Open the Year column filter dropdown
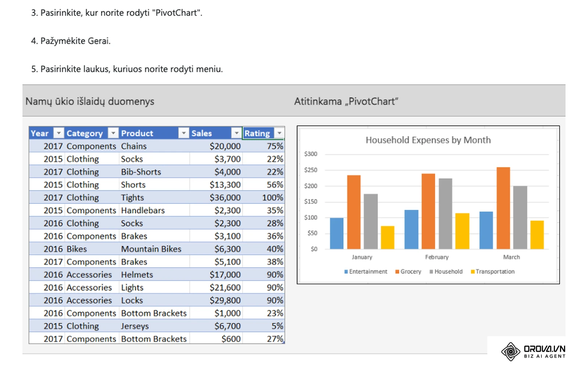The image size is (588, 376). (59, 133)
